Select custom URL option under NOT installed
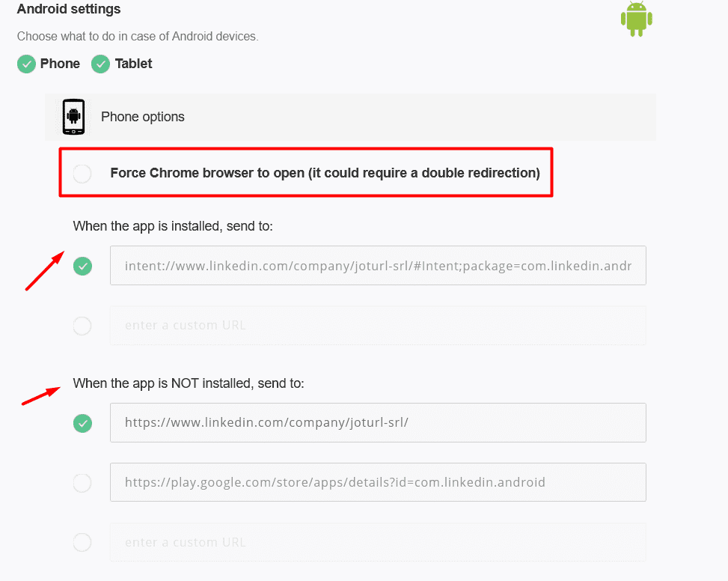This screenshot has height=581, width=728. pos(82,542)
